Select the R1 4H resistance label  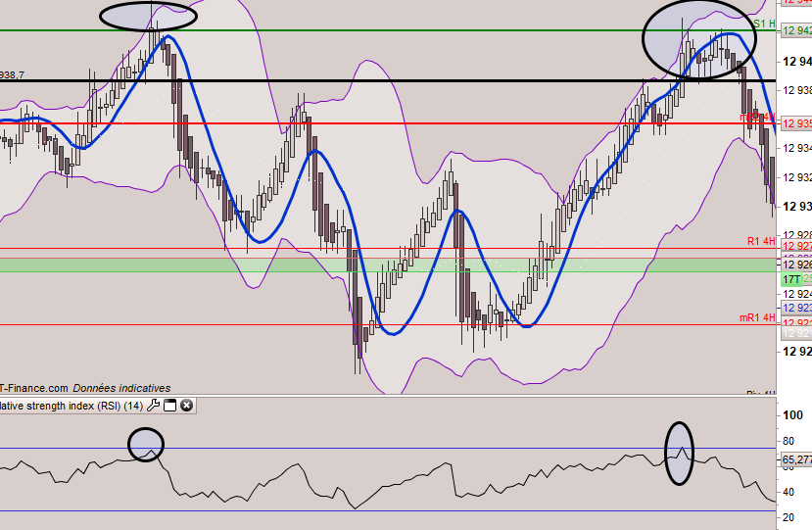click(761, 241)
